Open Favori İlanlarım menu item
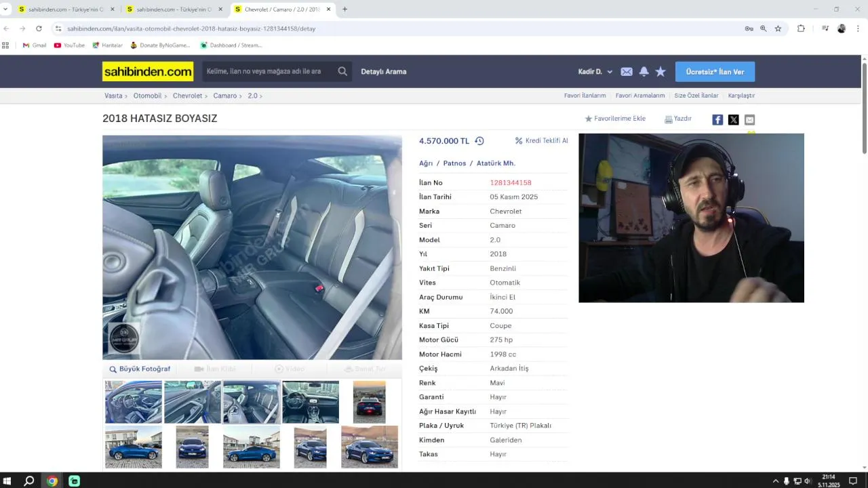The image size is (868, 488). pos(585,96)
